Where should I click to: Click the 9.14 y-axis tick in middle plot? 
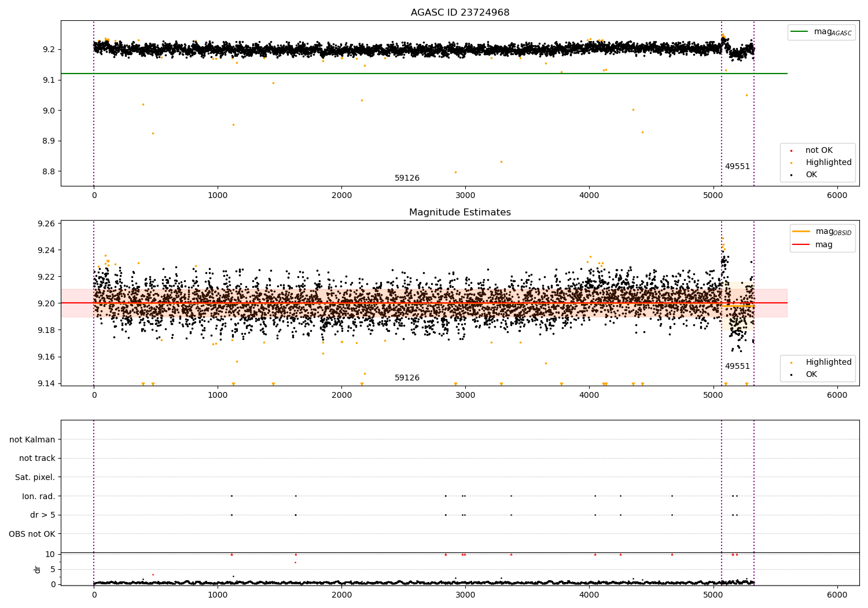47,383
